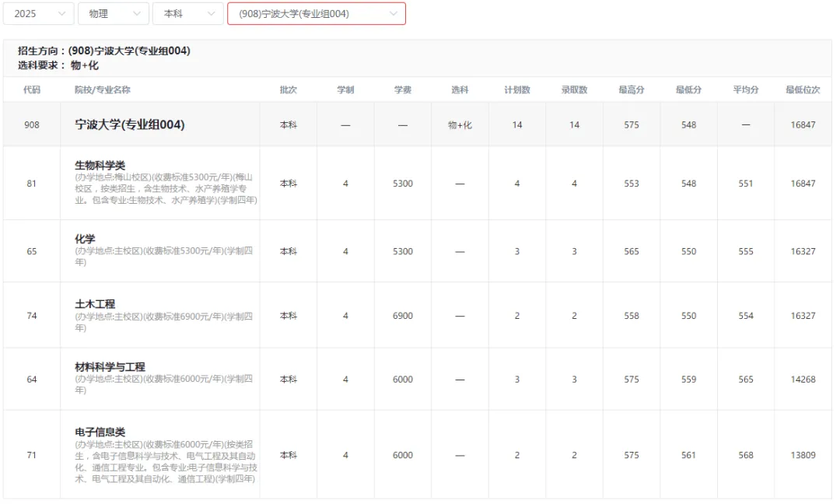
Task: Click the 院校/专业名称 column header
Action: click(x=103, y=89)
